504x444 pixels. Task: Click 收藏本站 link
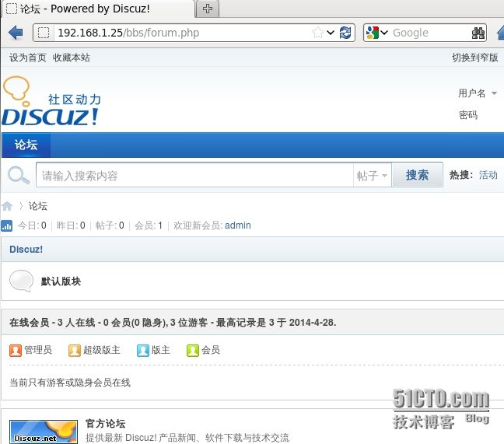pyautogui.click(x=71, y=58)
